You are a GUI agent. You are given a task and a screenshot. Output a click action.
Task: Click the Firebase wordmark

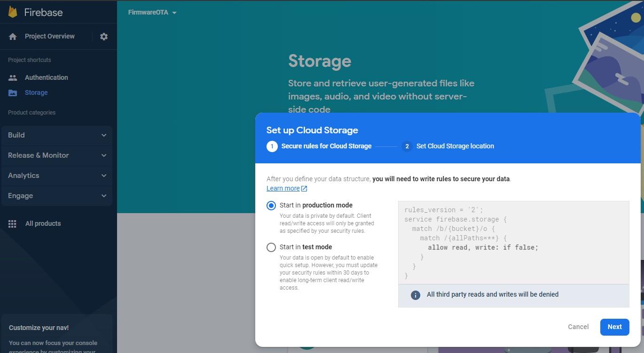[x=43, y=12]
